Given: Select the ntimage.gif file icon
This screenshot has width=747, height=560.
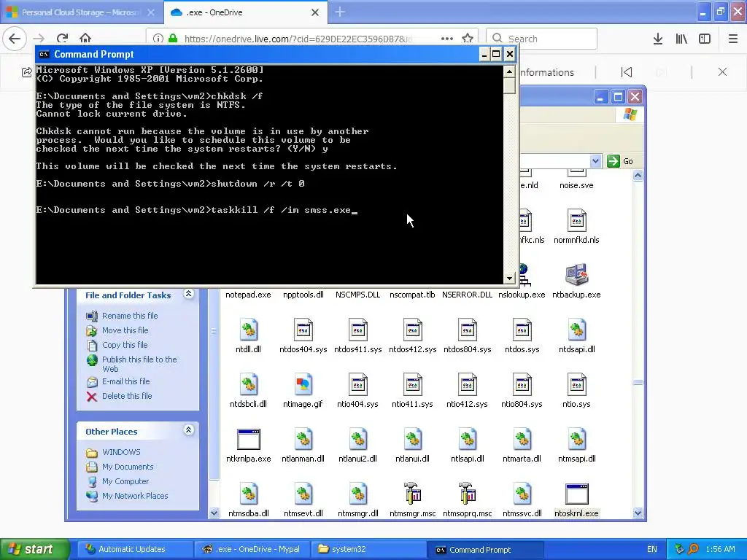Looking at the screenshot, I should click(303, 385).
